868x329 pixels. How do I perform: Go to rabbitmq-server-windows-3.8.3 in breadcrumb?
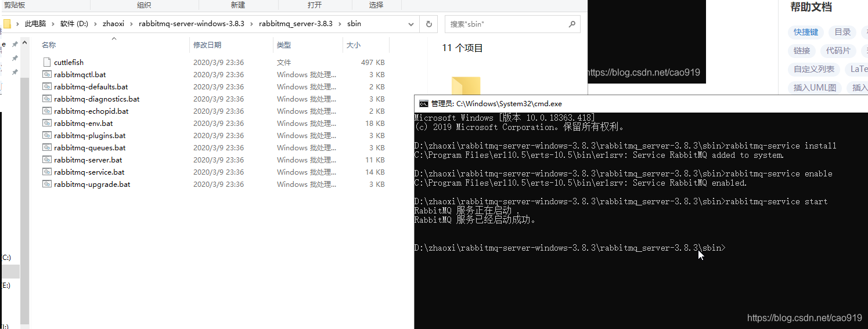pos(192,24)
